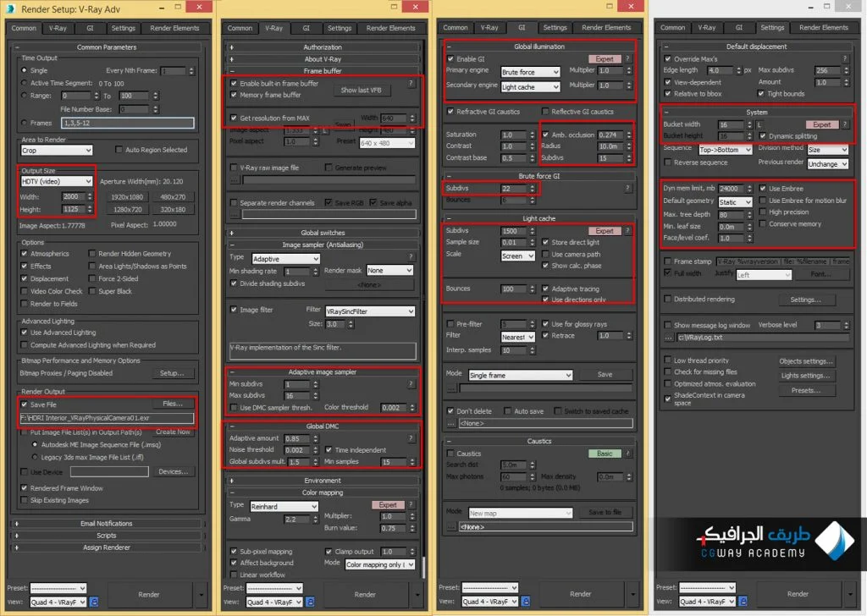Click the locked viewport icon beside View dropdown
The image size is (867, 616).
pos(92,602)
